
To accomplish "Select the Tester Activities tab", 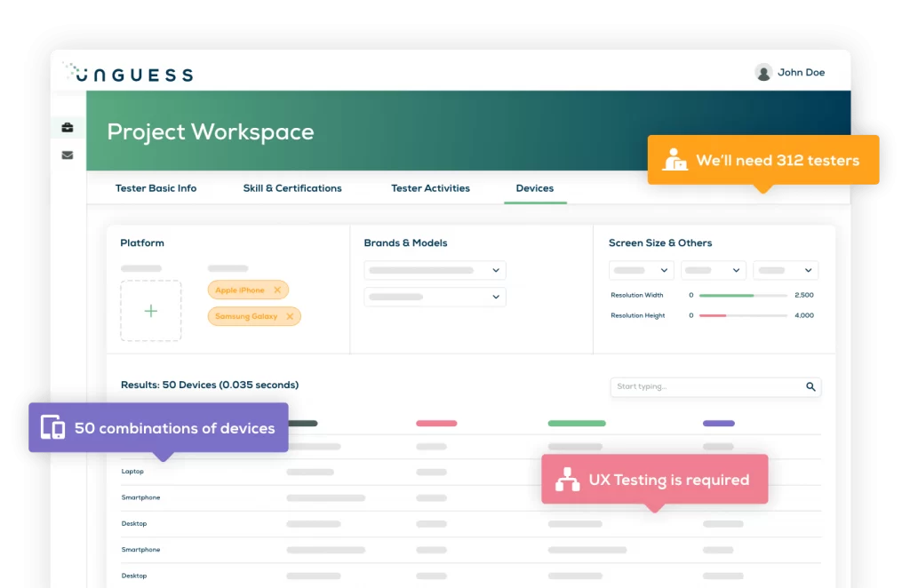I will (x=430, y=188).
